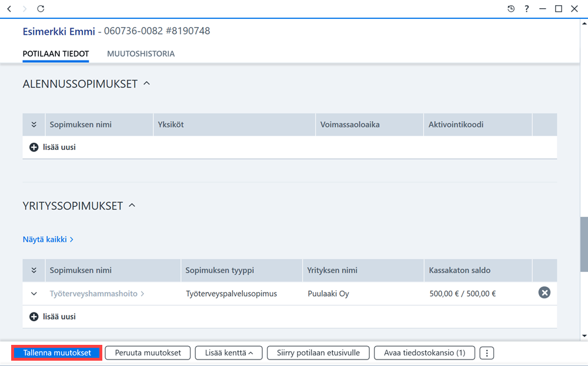Image resolution: width=588 pixels, height=366 pixels.
Task: Switch to the MUUTOSHISTORIA tab
Action: (141, 53)
